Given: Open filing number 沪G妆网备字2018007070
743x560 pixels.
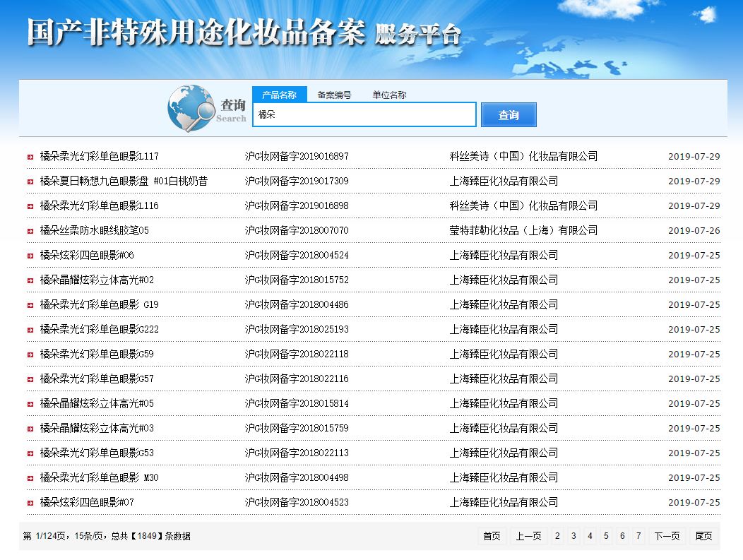Looking at the screenshot, I should point(295,230).
